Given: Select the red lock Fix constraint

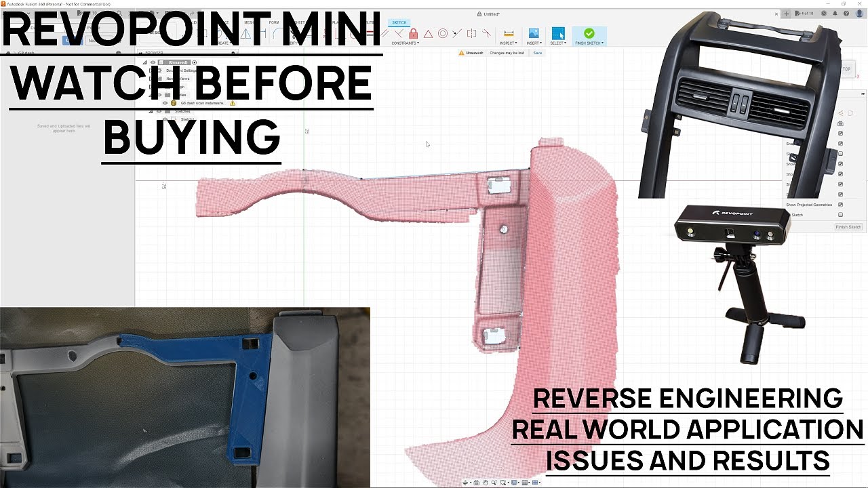Looking at the screenshot, I should (x=414, y=33).
